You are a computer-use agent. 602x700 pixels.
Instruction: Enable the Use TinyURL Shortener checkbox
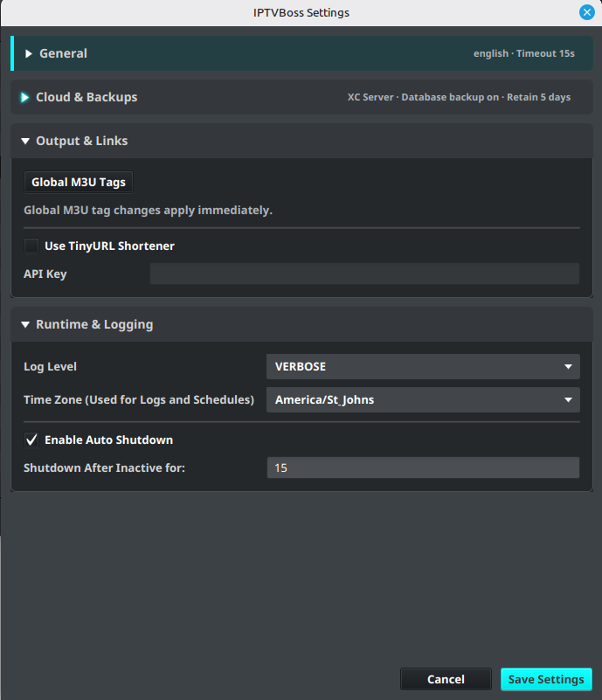click(x=31, y=246)
